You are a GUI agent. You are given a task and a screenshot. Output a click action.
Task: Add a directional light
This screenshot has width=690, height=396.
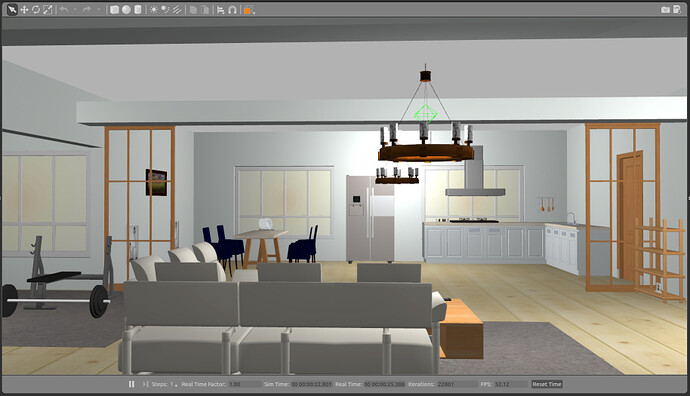click(x=177, y=10)
